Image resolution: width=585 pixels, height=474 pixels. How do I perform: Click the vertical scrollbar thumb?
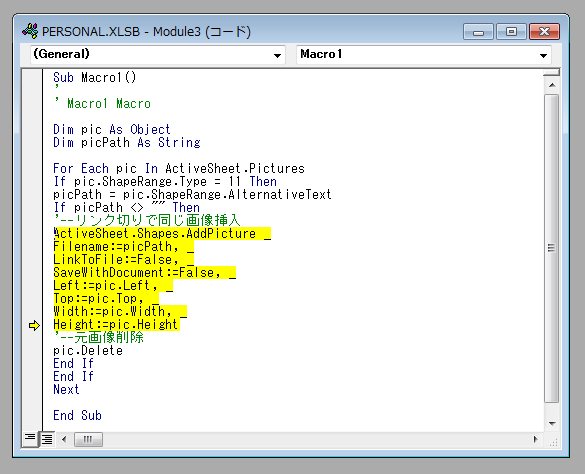[x=551, y=248]
